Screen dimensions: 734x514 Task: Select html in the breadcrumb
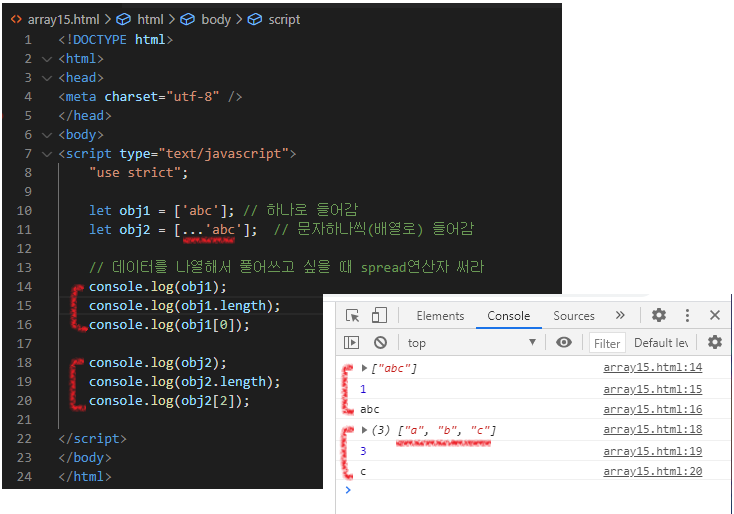pyautogui.click(x=150, y=20)
